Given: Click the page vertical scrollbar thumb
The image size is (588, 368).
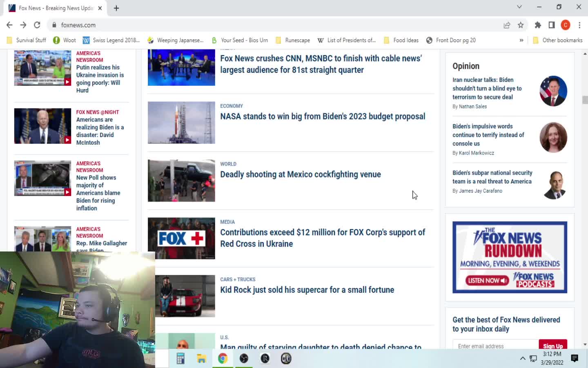Looking at the screenshot, I should click(585, 100).
